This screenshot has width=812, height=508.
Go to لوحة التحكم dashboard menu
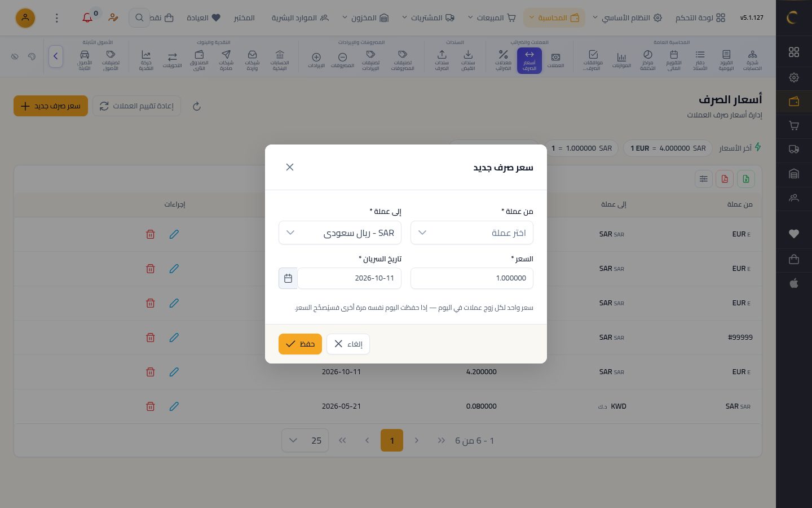pyautogui.click(x=700, y=18)
